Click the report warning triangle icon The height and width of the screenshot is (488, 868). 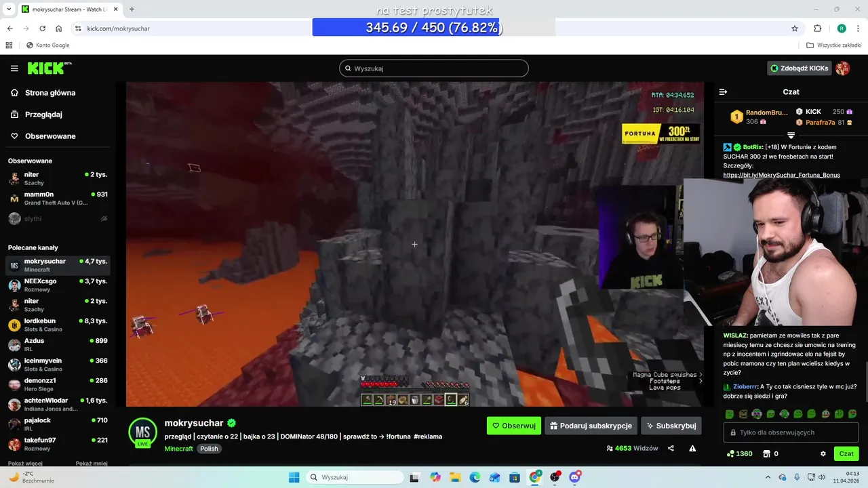point(692,448)
